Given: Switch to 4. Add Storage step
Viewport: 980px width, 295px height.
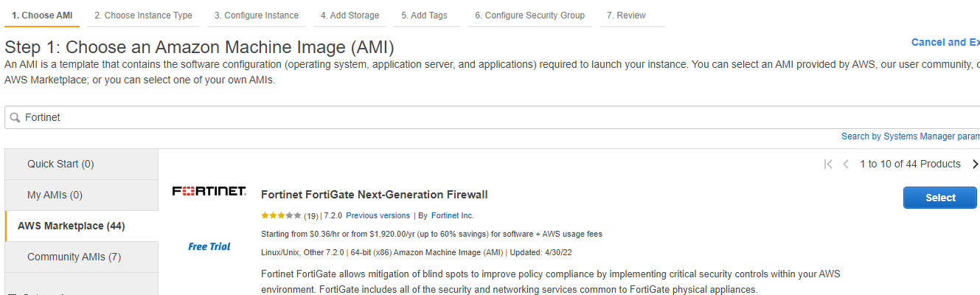Looking at the screenshot, I should (350, 15).
